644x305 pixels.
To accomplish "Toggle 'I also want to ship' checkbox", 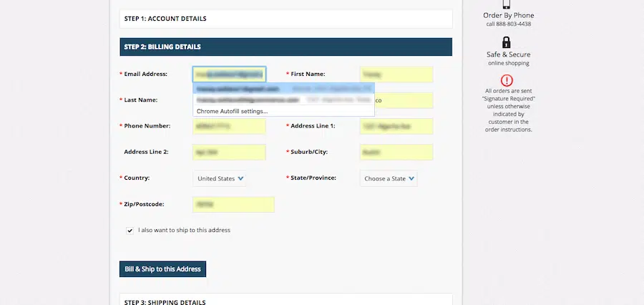I will pos(130,231).
